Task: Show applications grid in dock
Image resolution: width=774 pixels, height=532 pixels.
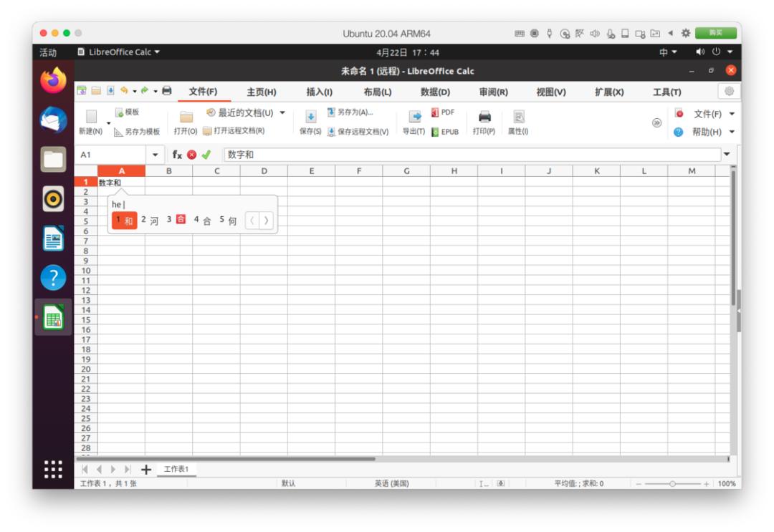Action: coord(53,470)
